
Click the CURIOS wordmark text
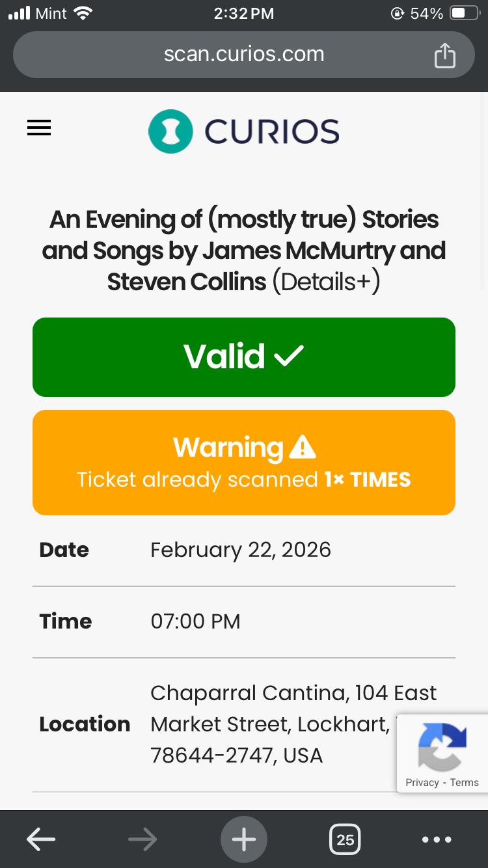(272, 131)
